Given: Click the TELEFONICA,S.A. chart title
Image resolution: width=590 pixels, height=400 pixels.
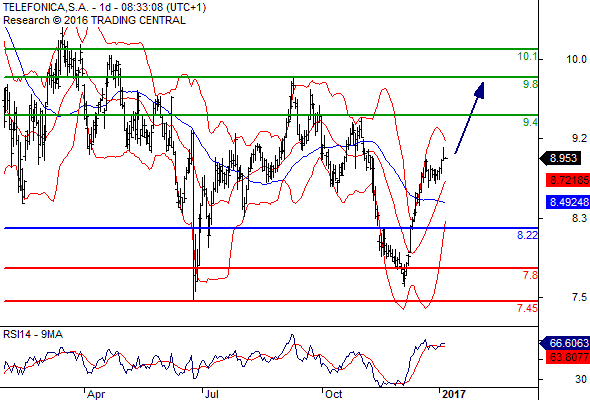Looking at the screenshot, I should point(46,7).
